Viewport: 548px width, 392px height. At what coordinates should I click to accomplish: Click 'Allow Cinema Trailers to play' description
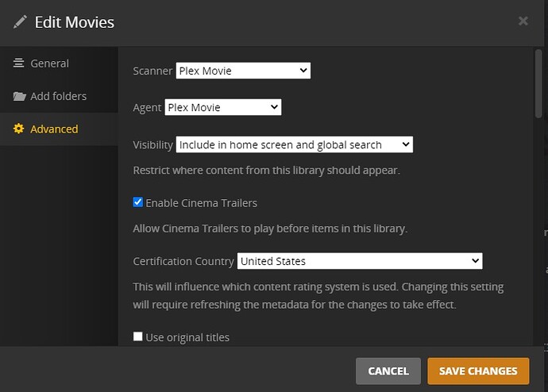click(x=270, y=229)
